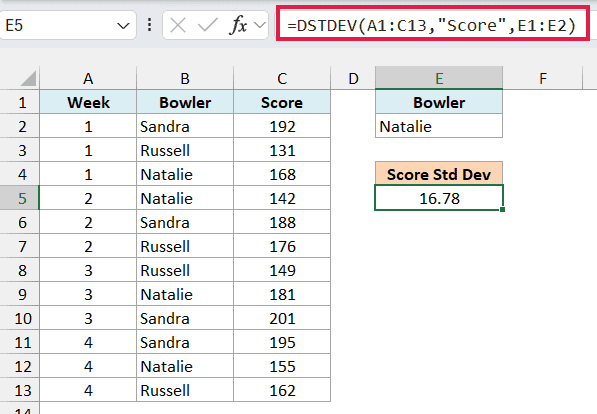Click the 'Score Std Dev' label cell
The image size is (597, 414).
click(x=439, y=174)
